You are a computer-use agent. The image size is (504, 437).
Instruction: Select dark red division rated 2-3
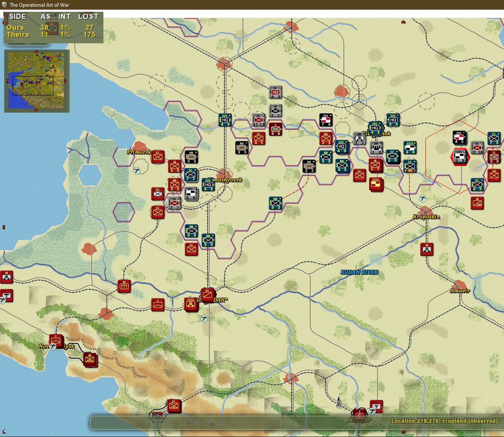[x=494, y=157]
